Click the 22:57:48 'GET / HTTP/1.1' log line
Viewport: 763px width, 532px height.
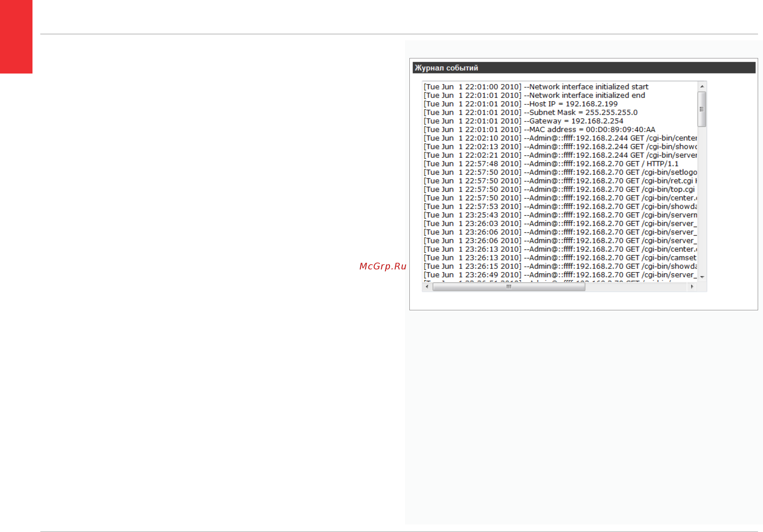click(x=551, y=164)
